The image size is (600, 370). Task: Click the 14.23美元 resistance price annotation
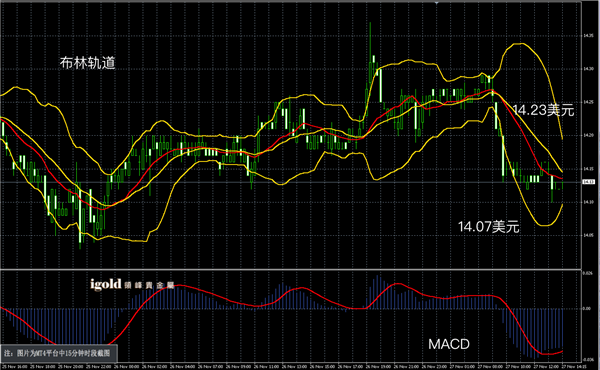coord(543,110)
